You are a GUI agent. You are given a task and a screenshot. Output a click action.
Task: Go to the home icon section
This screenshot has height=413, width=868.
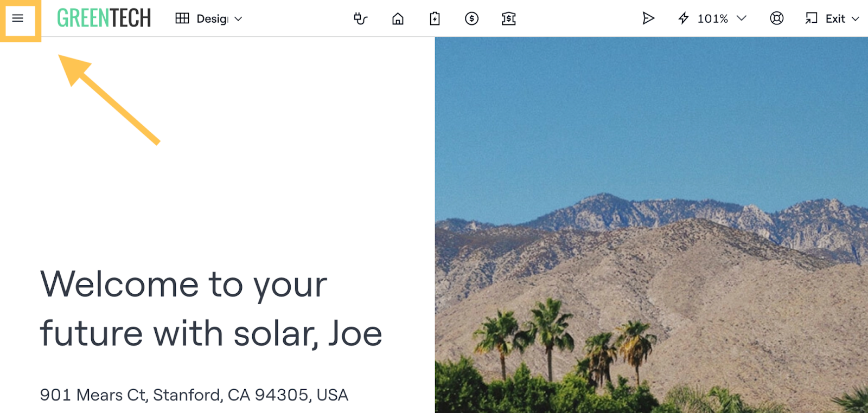point(398,19)
